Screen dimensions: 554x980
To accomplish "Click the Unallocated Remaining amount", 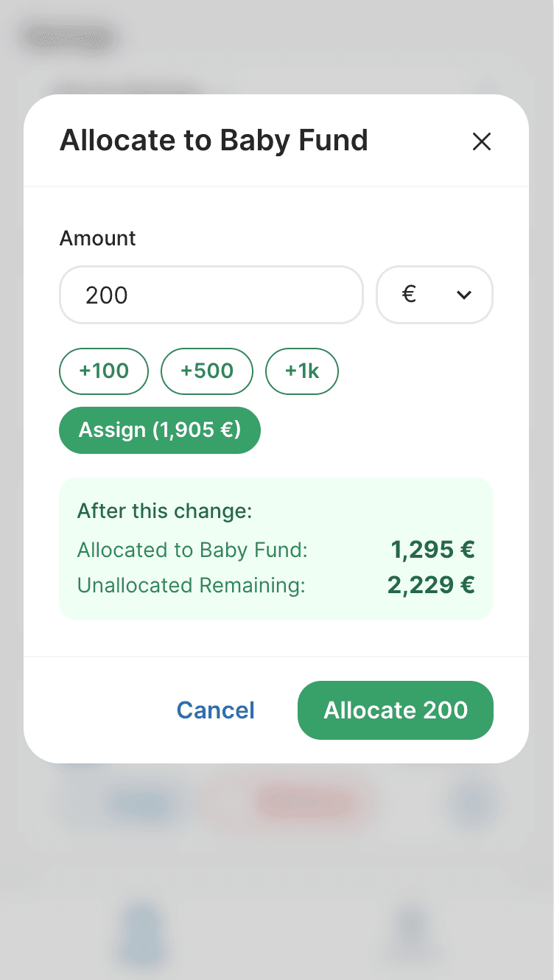I will (430, 585).
